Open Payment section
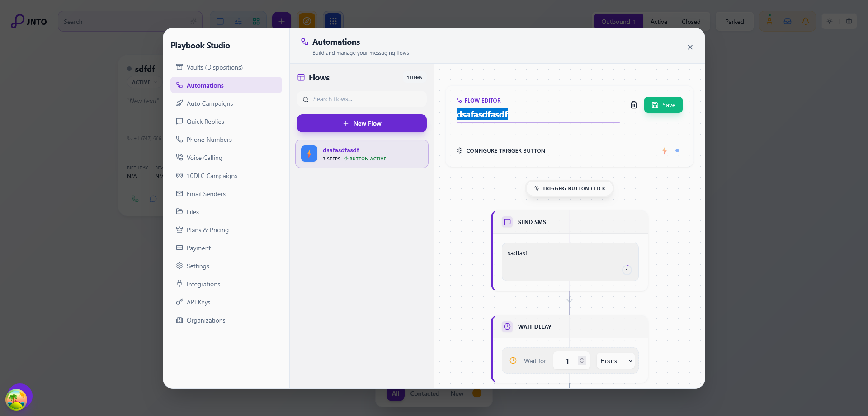868x416 pixels. [x=226, y=248]
